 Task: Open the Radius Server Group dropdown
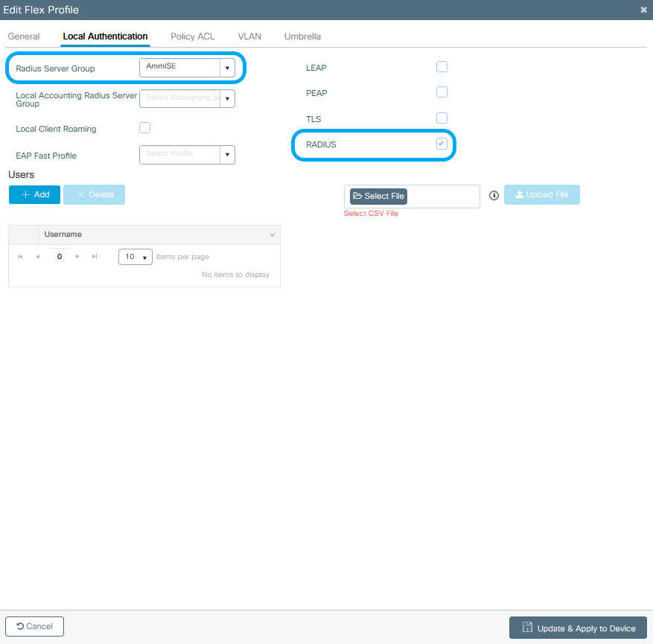(227, 67)
